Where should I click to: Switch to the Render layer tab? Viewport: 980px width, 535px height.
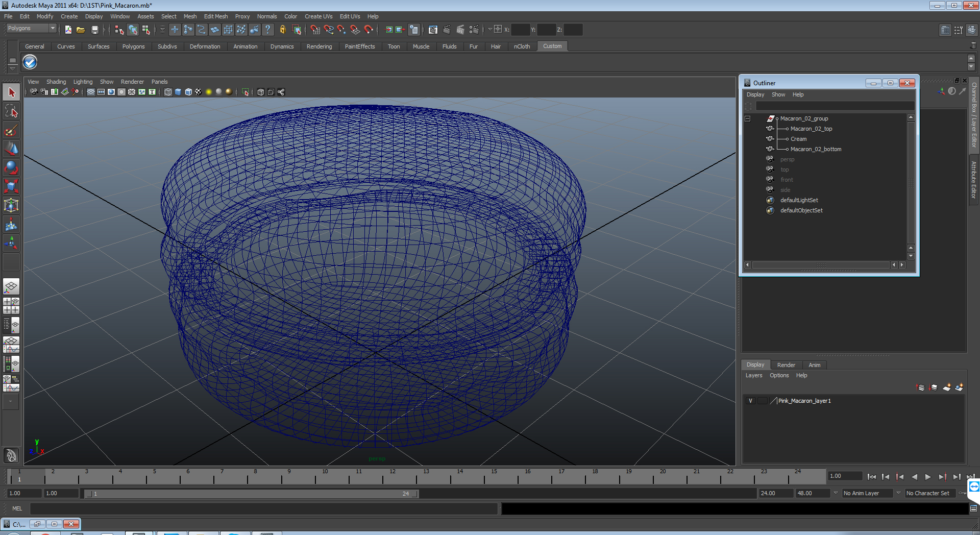point(786,365)
